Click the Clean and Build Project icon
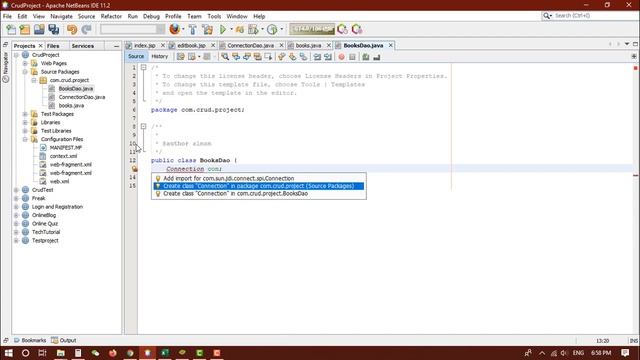Screen dimensions: 640x360 [x=207, y=29]
